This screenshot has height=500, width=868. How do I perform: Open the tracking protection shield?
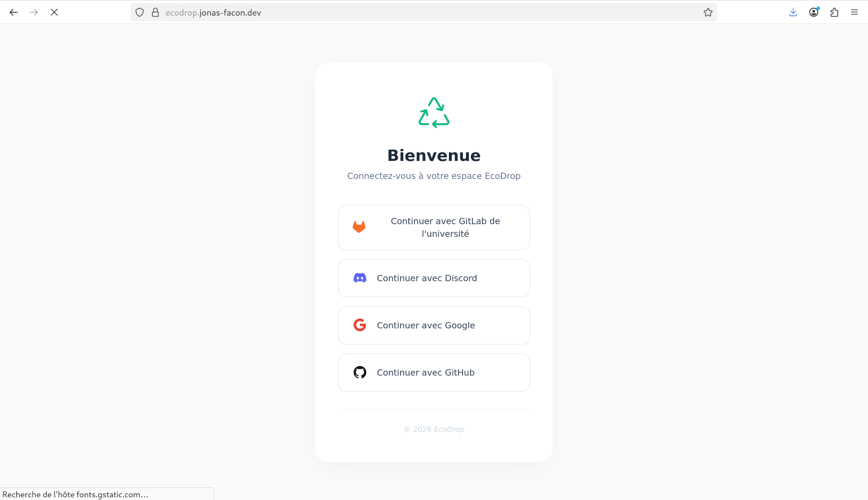(140, 13)
